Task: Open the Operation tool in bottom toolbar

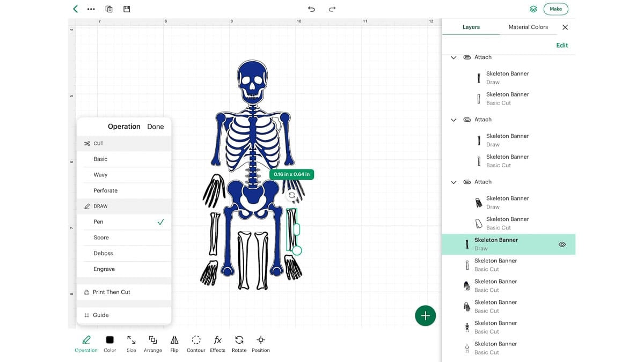Action: (86, 344)
